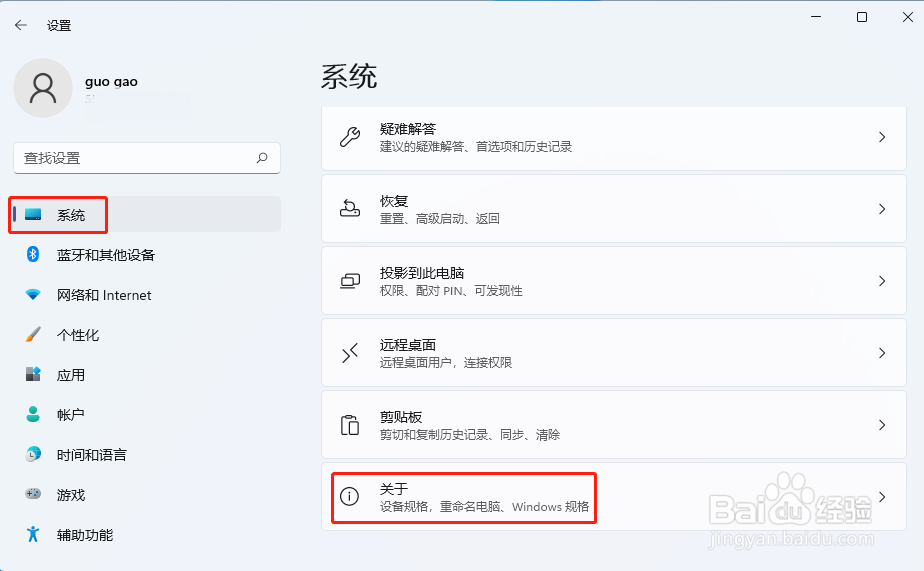Click the Wi-Fi icon beside 网络和 Internet
Screen dimensions: 924x571
[33, 294]
